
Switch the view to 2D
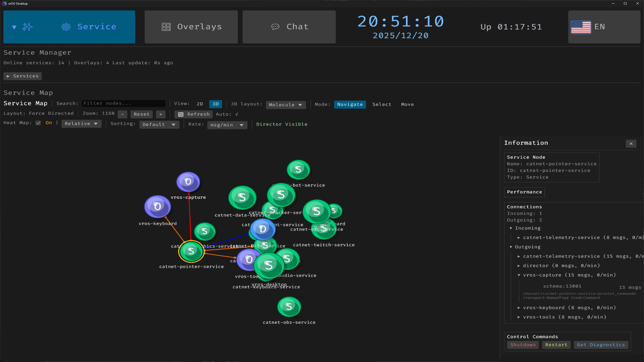tap(200, 104)
